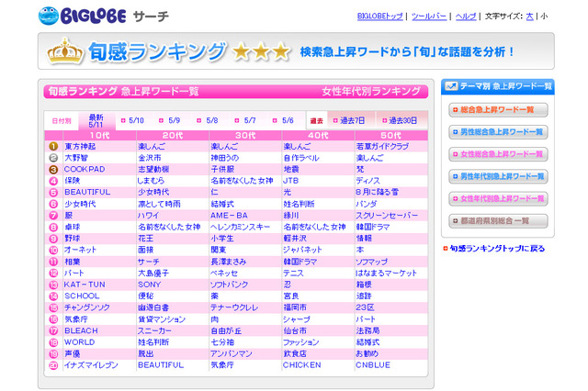Click JTB in the 40代 column

pyautogui.click(x=291, y=181)
